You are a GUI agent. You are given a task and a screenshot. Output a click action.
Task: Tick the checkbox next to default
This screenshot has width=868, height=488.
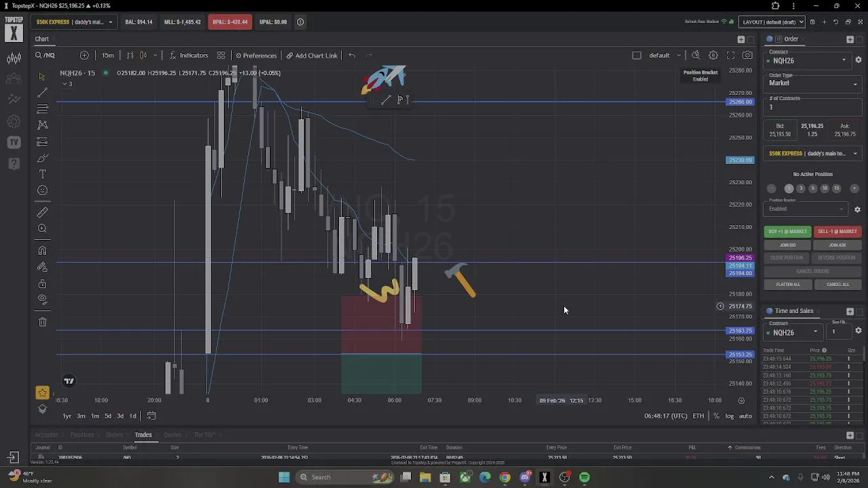[636, 56]
